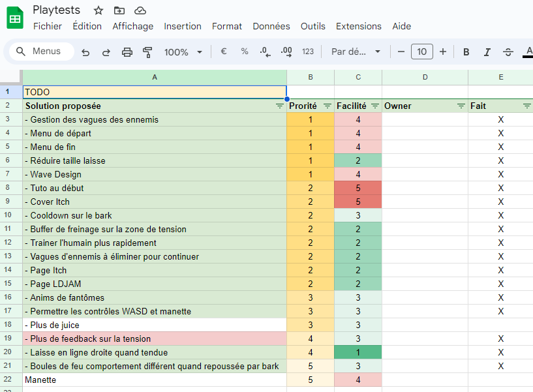Click the Menus search box

(42, 52)
